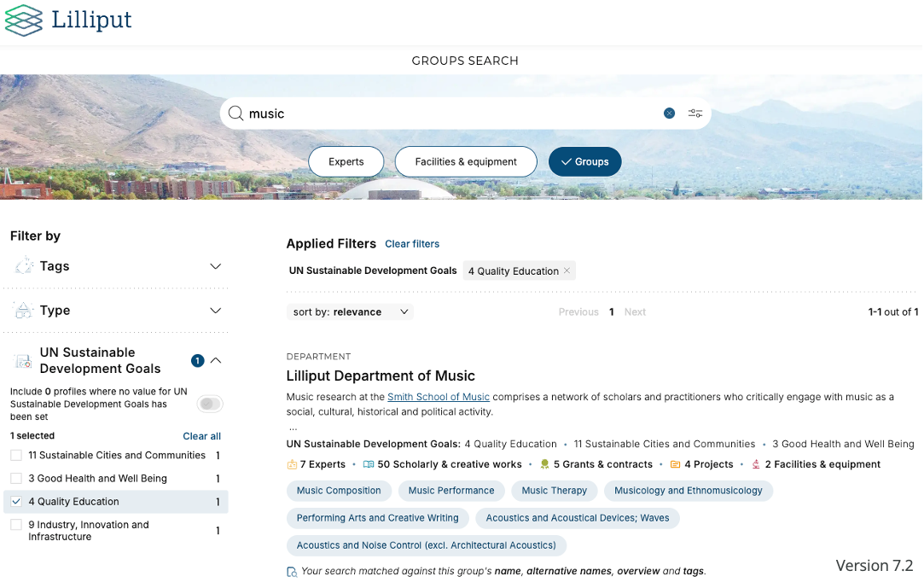Open the advanced search filter settings icon

695,114
